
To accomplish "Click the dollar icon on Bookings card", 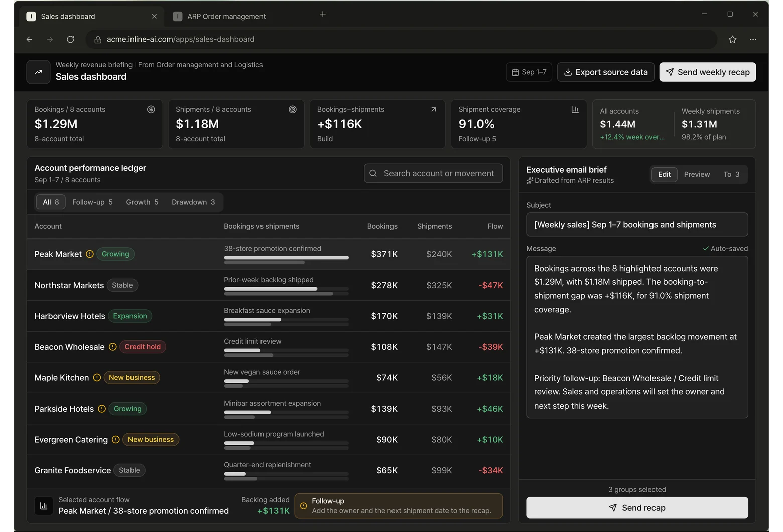I will [151, 109].
